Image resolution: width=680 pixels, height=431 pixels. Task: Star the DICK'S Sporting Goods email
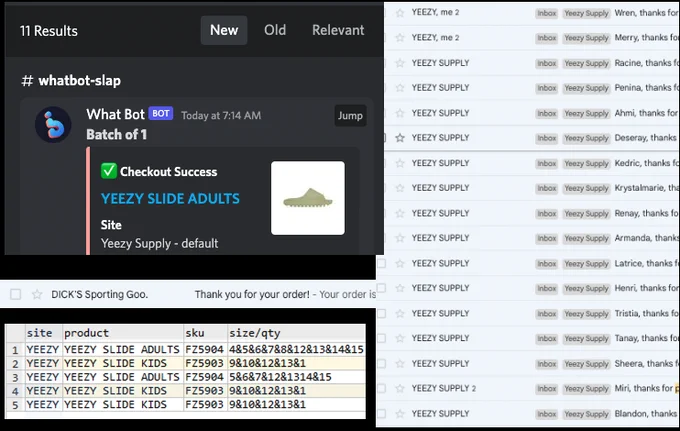pos(37,294)
